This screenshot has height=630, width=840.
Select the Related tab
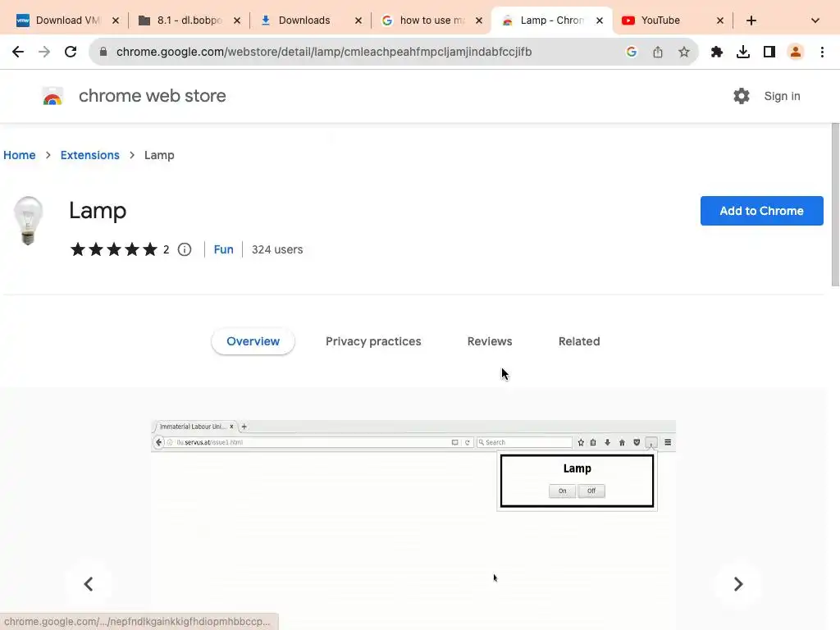[579, 341]
